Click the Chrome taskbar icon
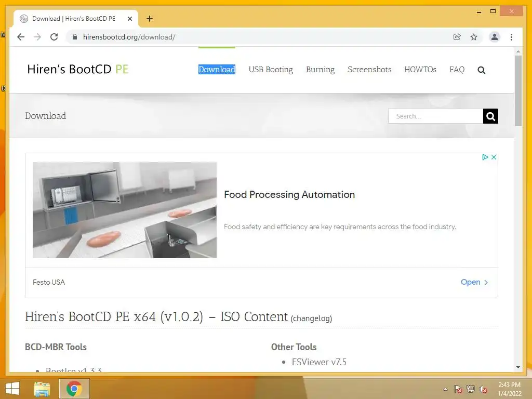 tap(74, 389)
